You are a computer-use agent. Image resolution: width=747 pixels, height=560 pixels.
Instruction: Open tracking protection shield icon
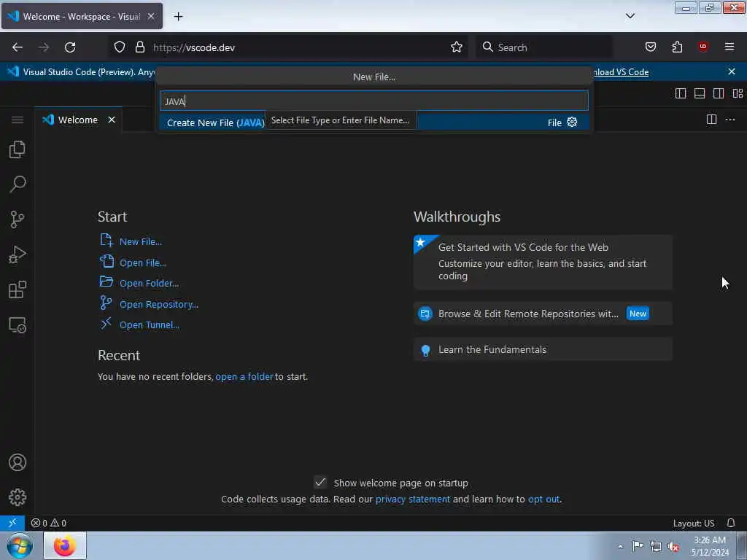tap(120, 47)
